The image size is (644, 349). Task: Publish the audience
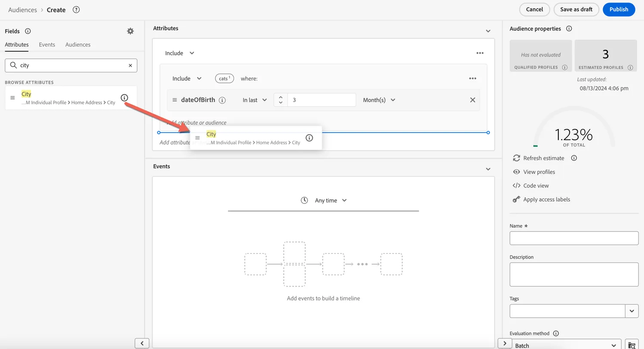click(619, 9)
